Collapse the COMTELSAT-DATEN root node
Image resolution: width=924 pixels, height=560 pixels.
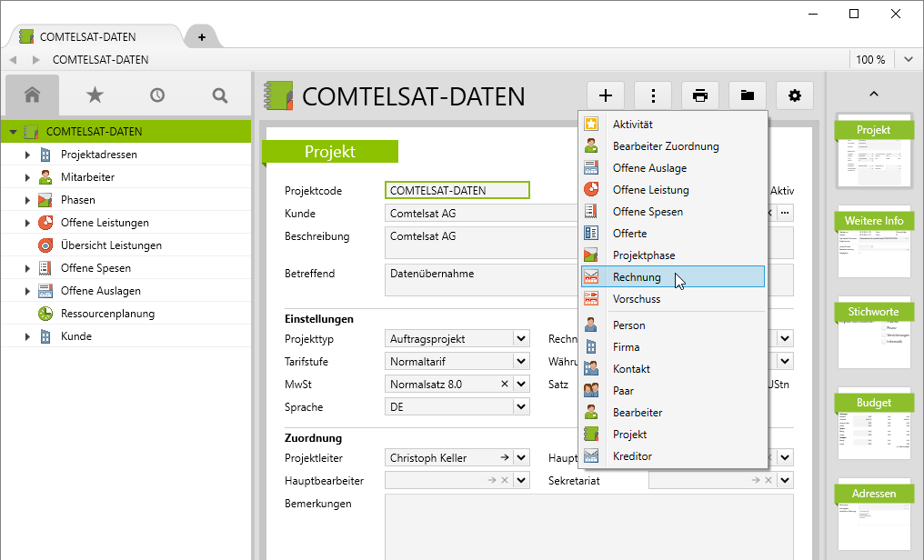click(x=13, y=132)
